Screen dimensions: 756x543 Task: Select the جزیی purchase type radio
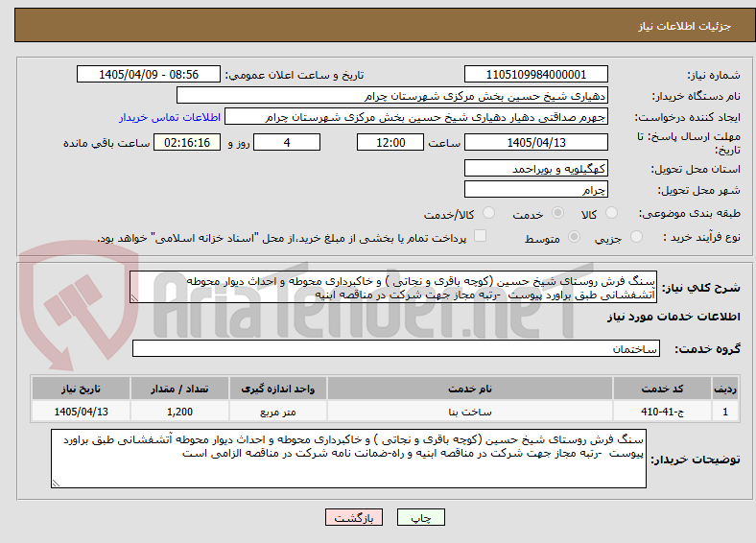point(636,237)
